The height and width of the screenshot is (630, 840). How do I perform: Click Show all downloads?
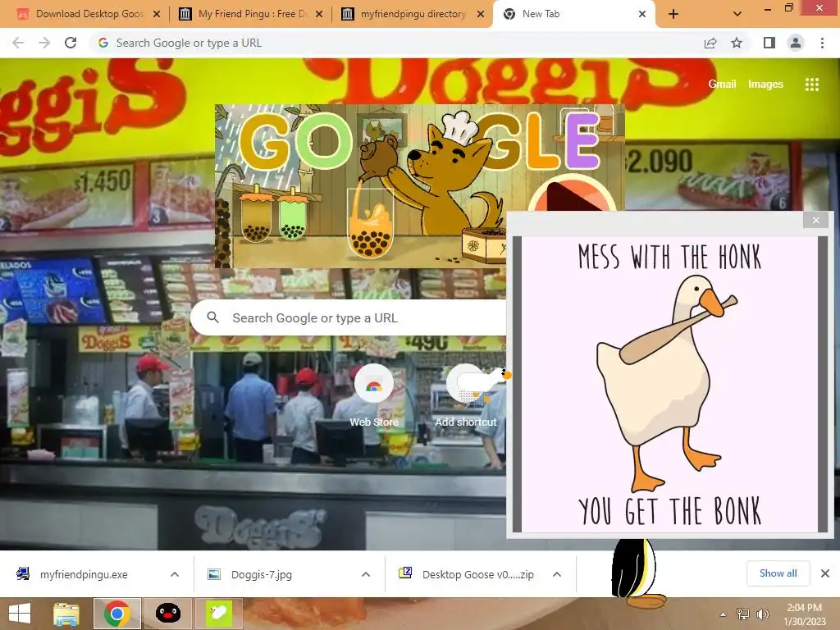[x=778, y=573]
